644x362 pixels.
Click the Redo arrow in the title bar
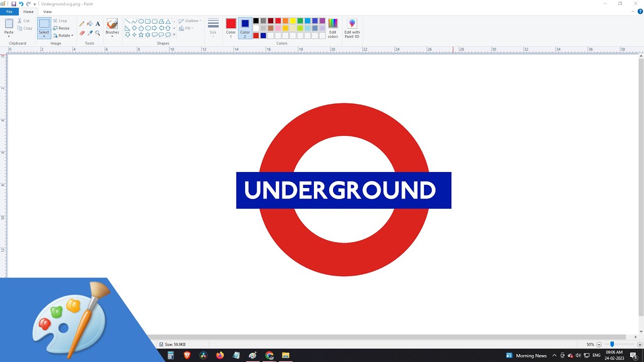pos(28,4)
